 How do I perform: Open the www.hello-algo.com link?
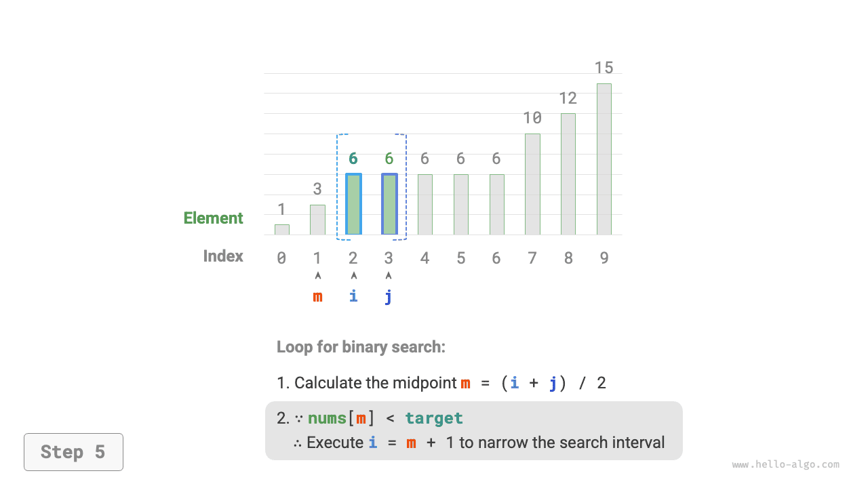click(785, 465)
